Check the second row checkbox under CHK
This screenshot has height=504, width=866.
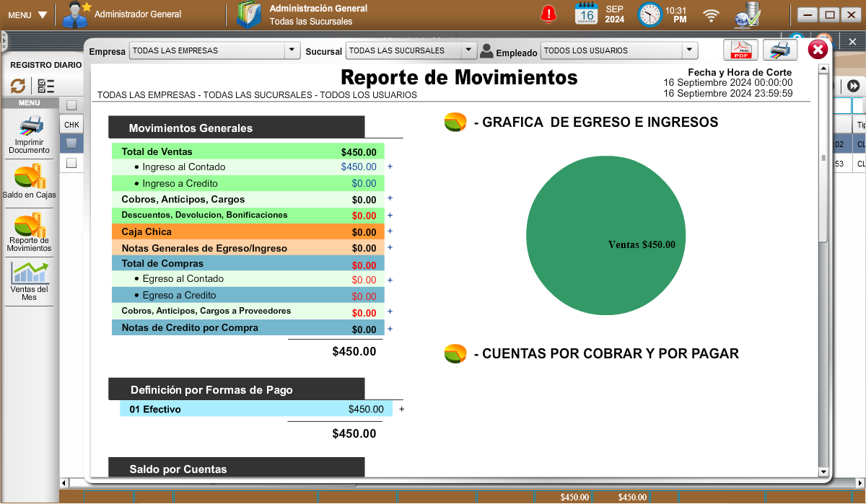71,163
